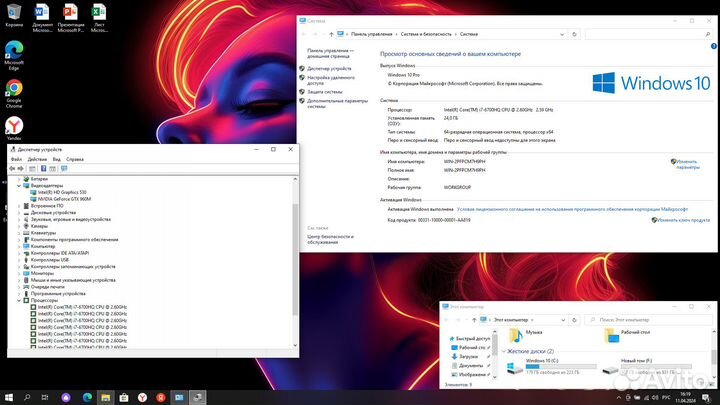Click the back arrow in Device Manager toolbar
The width and height of the screenshot is (720, 405).
tap(12, 169)
